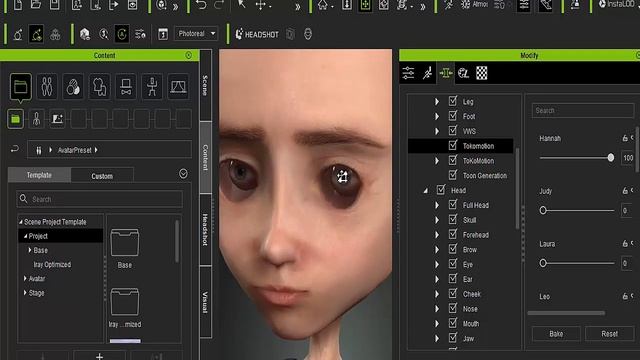Image resolution: width=640 pixels, height=360 pixels.
Task: Uncheck the Foot checkbox
Action: pos(453,116)
